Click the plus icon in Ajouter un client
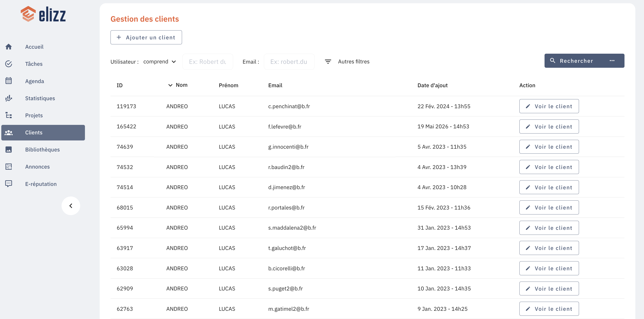The width and height of the screenshot is (644, 319). tap(119, 37)
